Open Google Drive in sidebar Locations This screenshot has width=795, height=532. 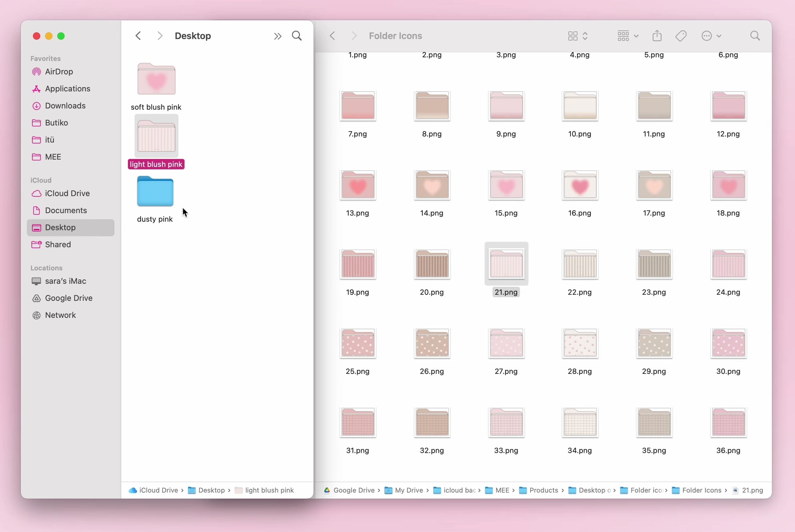69,298
